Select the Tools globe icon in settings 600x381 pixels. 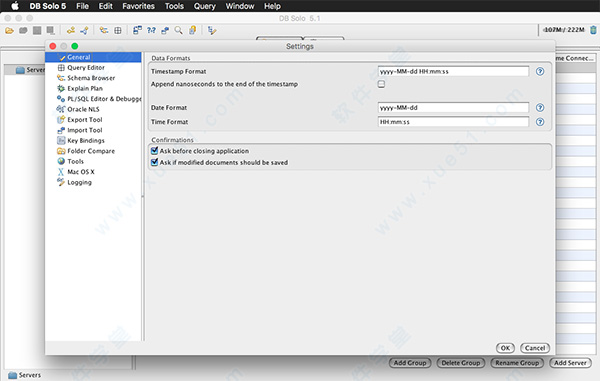click(x=61, y=161)
